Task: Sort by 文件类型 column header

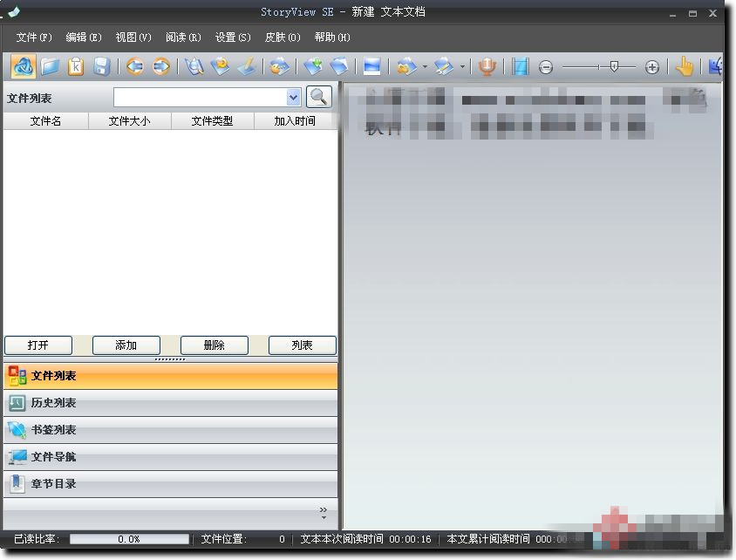Action: pyautogui.click(x=212, y=121)
